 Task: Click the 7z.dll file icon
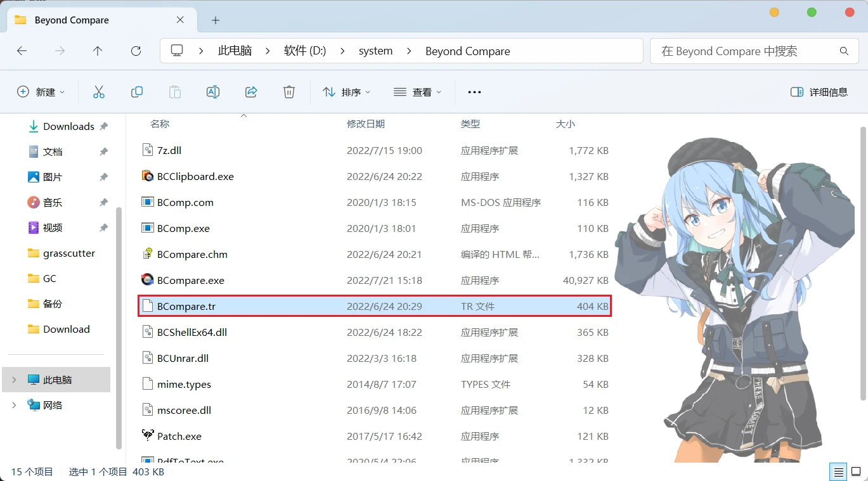[147, 150]
